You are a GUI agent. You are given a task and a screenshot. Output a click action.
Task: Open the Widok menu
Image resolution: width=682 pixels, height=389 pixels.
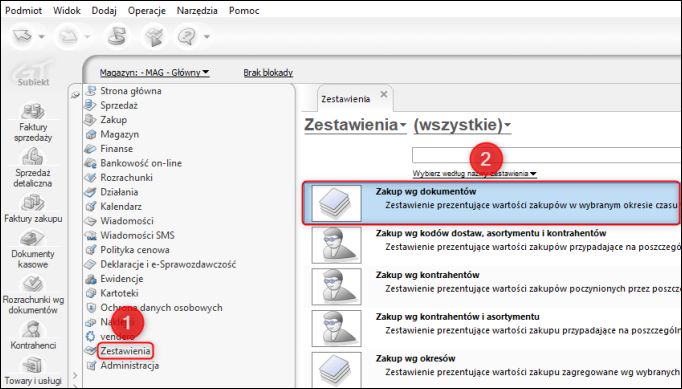(x=67, y=10)
